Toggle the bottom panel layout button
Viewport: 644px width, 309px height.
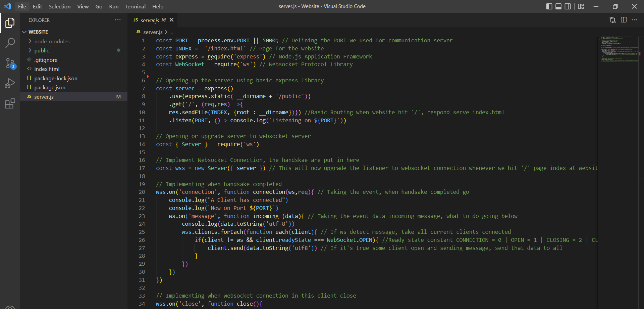click(558, 6)
